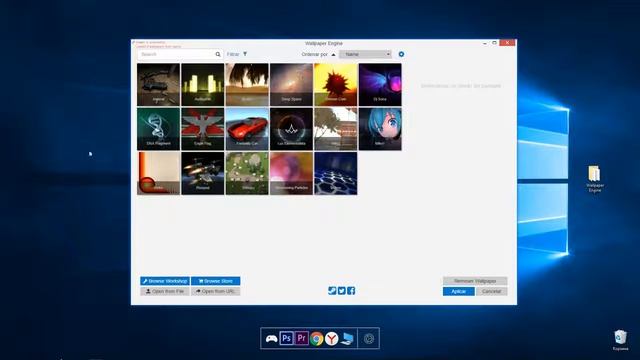Select the palm beach wallpaper thumbnail

click(x=247, y=84)
